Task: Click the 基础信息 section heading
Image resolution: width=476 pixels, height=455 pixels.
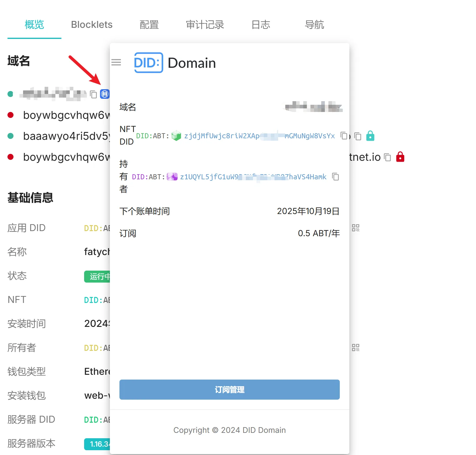Action: tap(30, 198)
